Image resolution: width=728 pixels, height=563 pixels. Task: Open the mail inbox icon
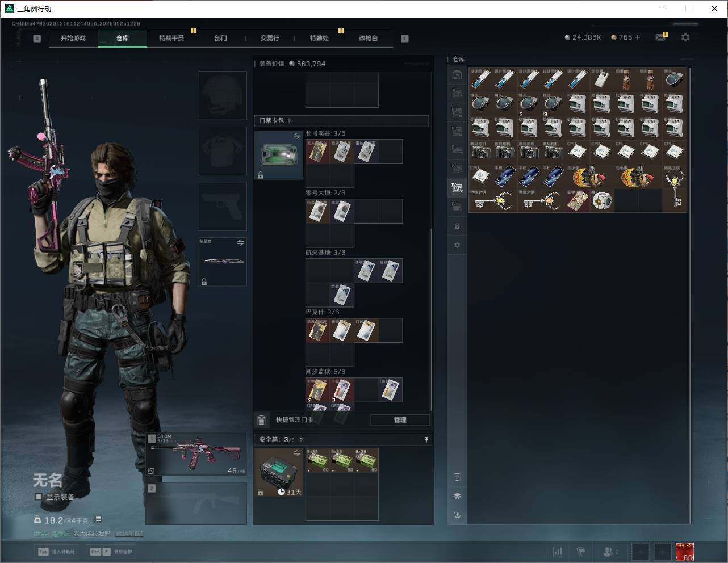pyautogui.click(x=660, y=37)
